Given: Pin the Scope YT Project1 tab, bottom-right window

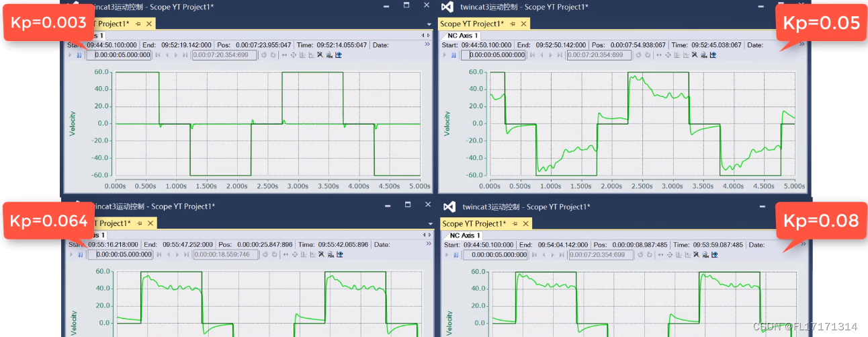Looking at the screenshot, I should (x=515, y=223).
